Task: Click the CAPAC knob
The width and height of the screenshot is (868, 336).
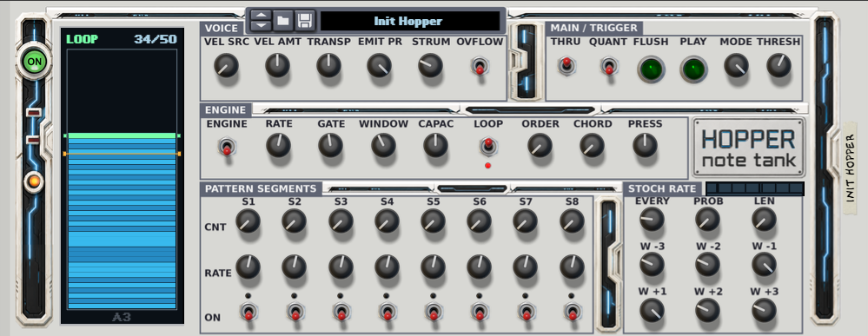Action: point(435,145)
